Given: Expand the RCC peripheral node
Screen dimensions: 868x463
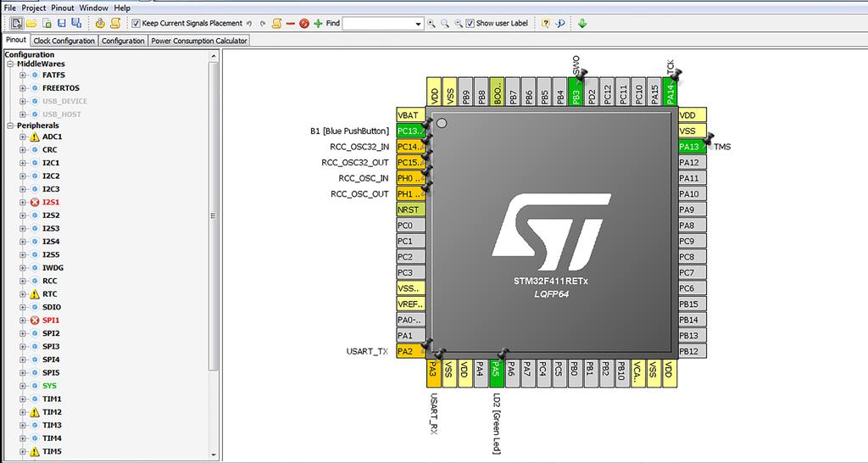Looking at the screenshot, I should (23, 281).
